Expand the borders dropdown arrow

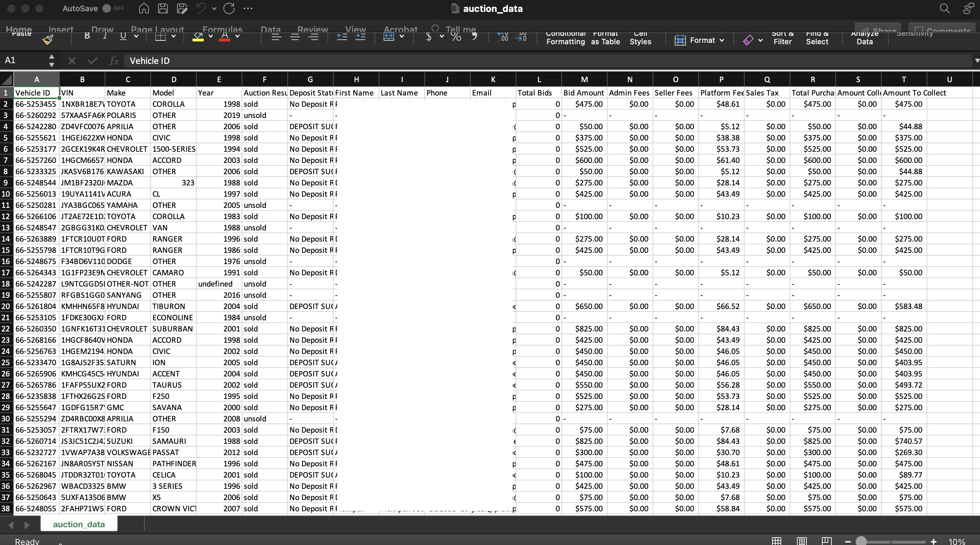click(x=174, y=37)
